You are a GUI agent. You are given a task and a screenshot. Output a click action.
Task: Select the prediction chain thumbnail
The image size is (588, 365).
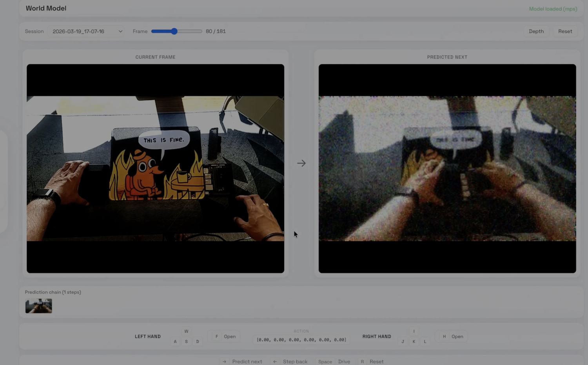(x=38, y=306)
